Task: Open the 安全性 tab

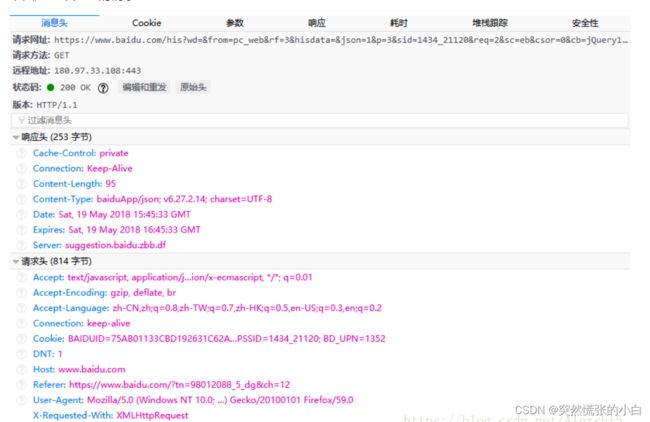Action: click(x=585, y=23)
